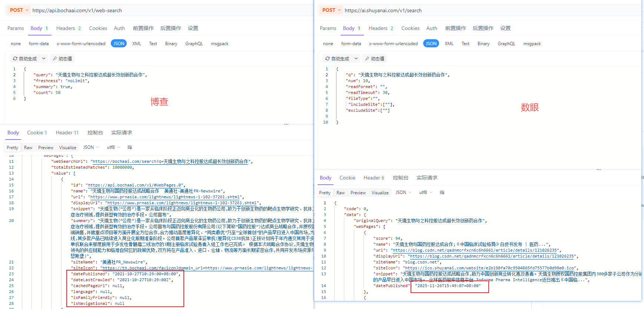Open 前置操作 tab of the bochaai request

coord(143,28)
